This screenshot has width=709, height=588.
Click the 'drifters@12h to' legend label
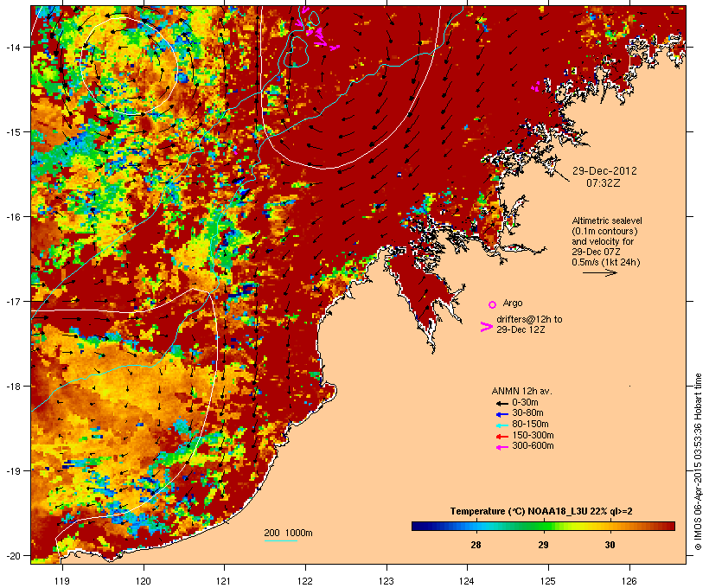tap(529, 319)
